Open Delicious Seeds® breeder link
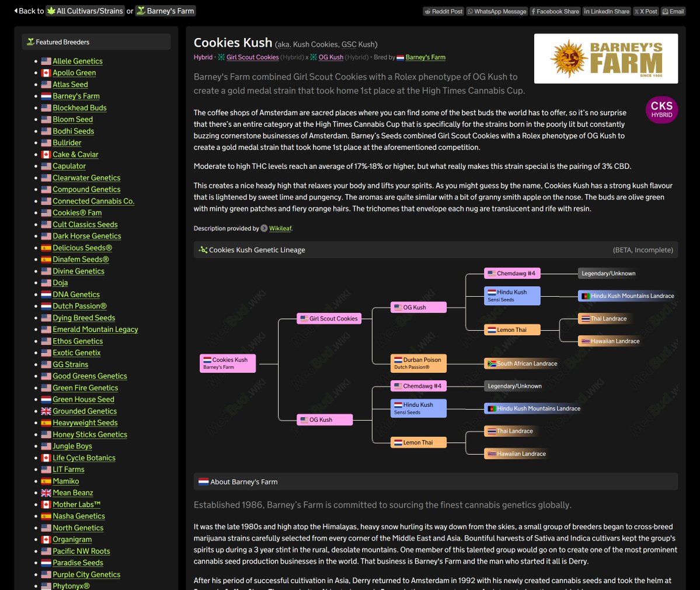The image size is (700, 590). 82,248
